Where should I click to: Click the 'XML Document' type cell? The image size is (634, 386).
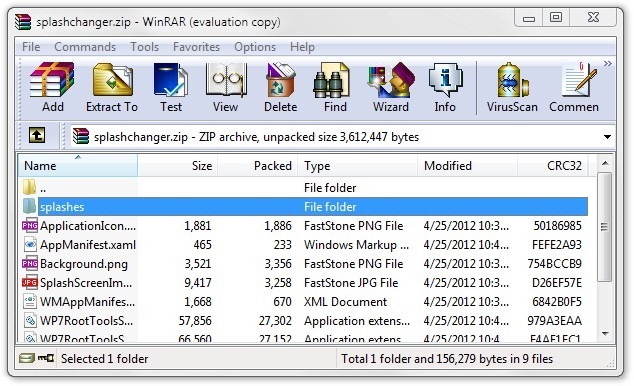tap(345, 302)
